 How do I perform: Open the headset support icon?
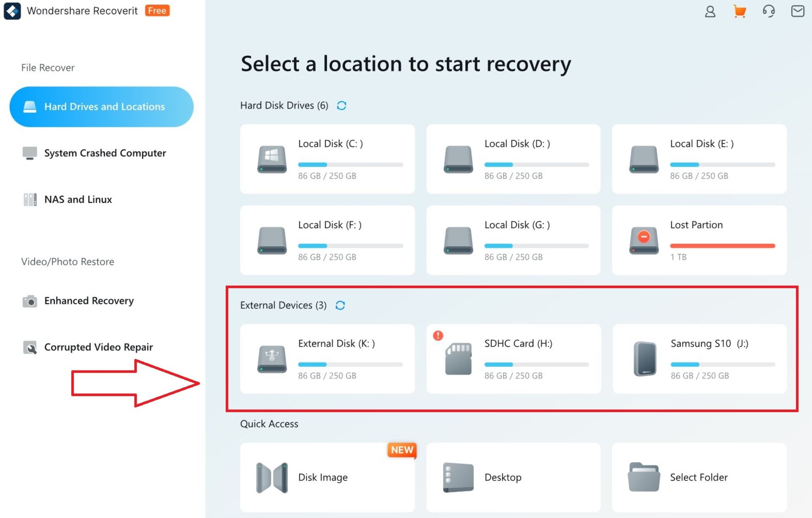(x=768, y=11)
